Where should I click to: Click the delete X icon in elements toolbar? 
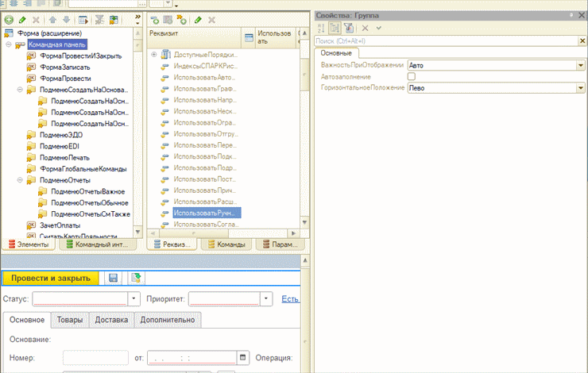[36, 20]
